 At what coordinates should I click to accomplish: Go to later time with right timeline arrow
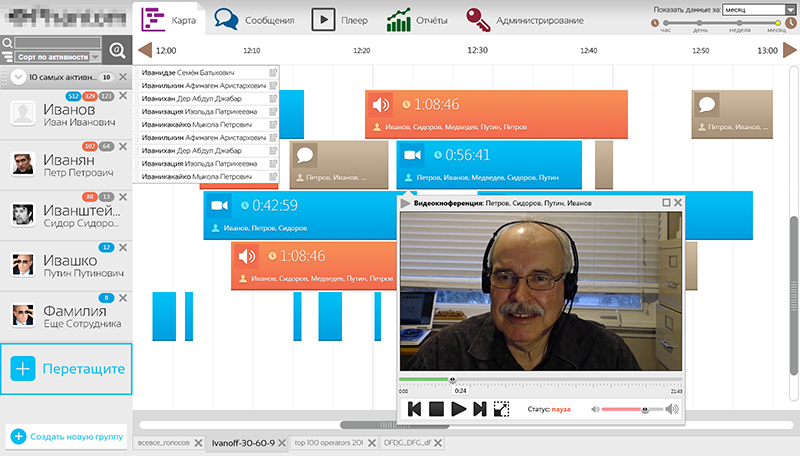(790, 50)
